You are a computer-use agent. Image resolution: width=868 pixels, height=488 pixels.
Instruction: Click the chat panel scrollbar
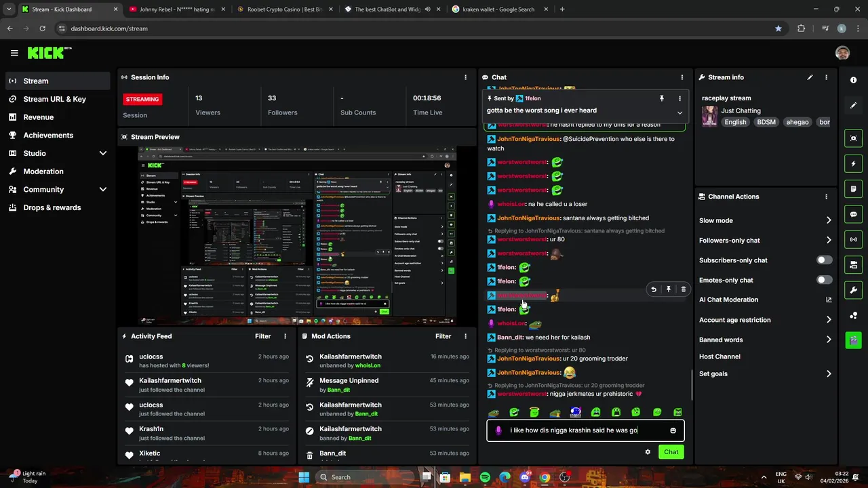[691, 384]
